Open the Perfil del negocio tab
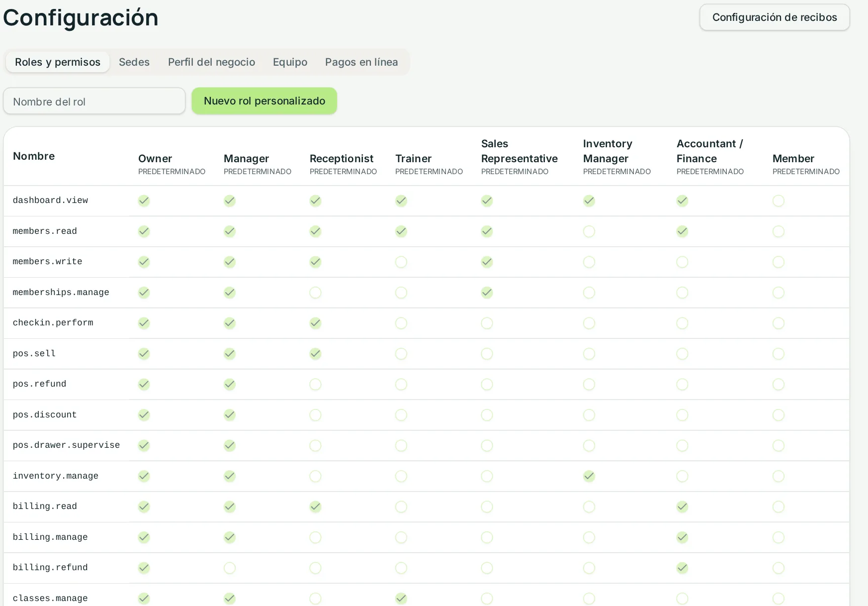This screenshot has width=868, height=606. [x=211, y=62]
